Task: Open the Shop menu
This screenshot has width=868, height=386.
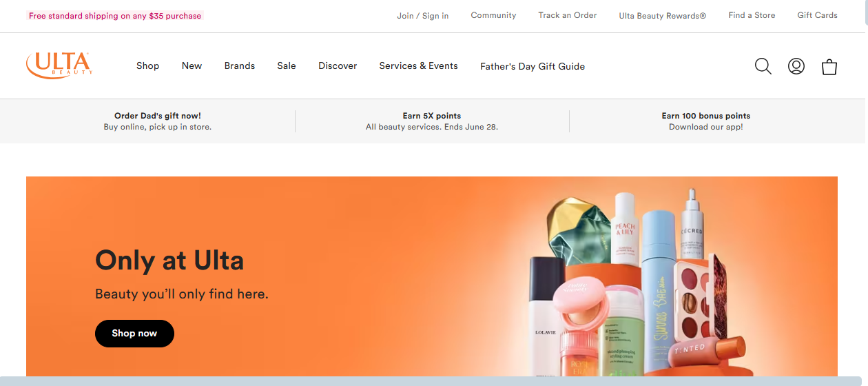Action: 147,66
